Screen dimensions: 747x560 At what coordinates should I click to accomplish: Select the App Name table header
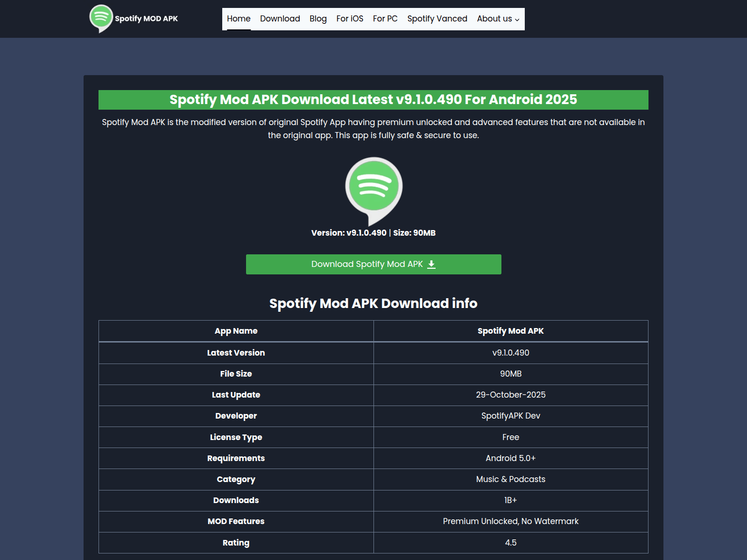236,331
